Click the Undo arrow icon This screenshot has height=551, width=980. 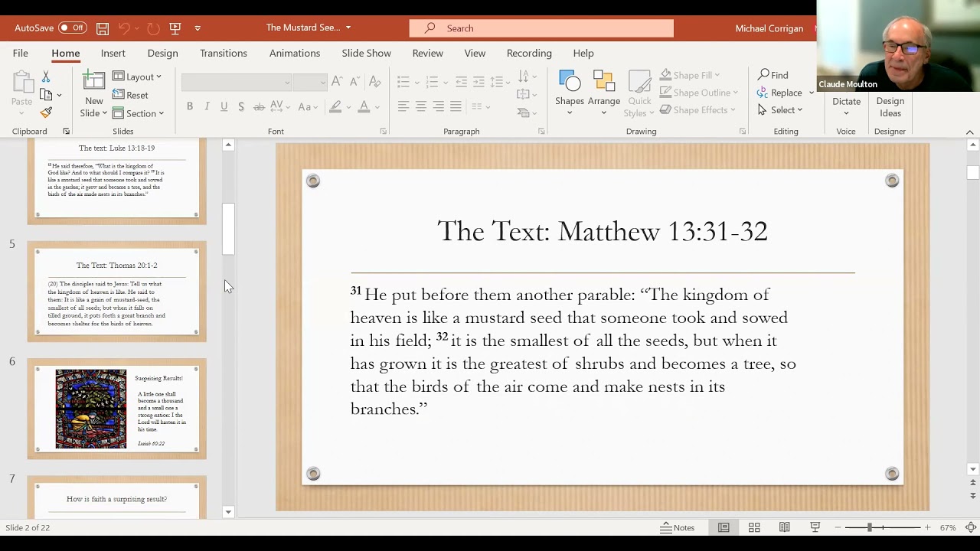(124, 28)
